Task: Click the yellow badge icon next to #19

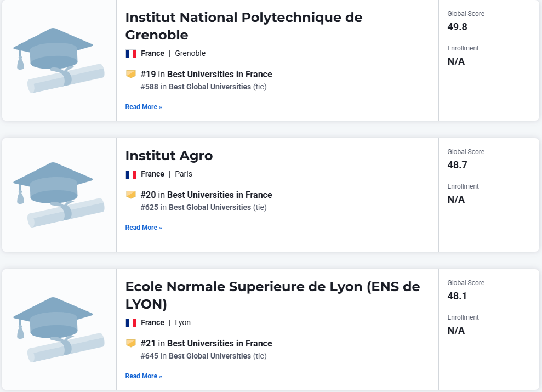Action: click(131, 74)
